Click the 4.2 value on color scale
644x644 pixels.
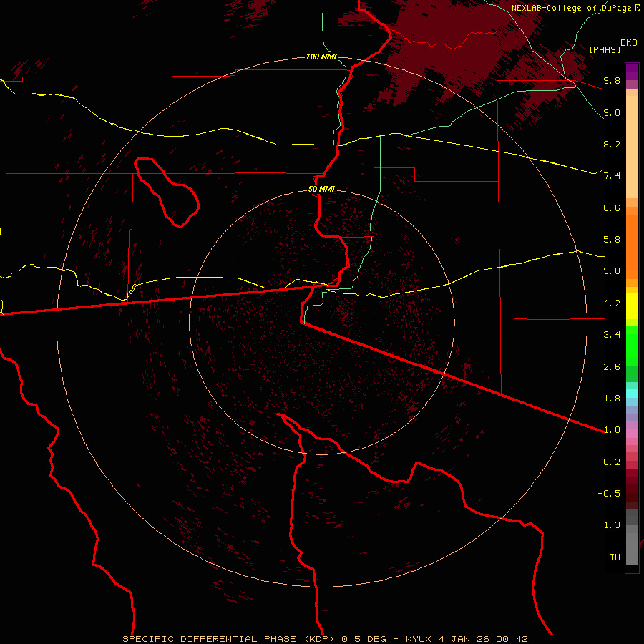click(612, 303)
